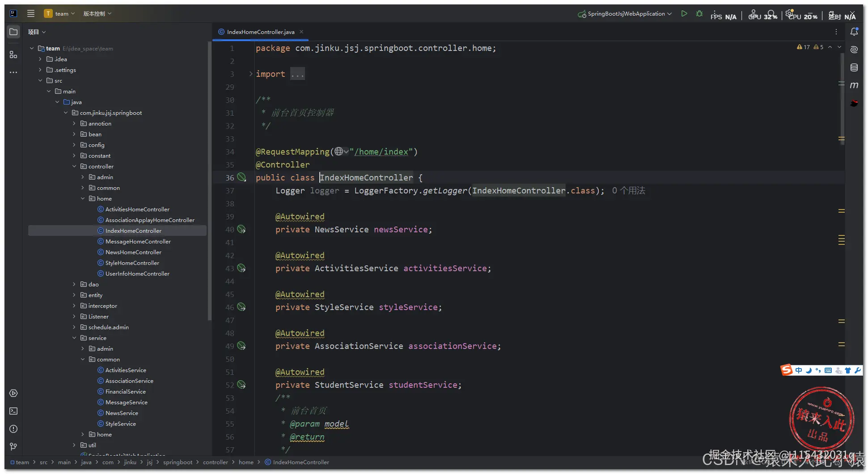Select ActivitiesHomeController in the project tree
This screenshot has height=474, width=868.
click(x=137, y=209)
